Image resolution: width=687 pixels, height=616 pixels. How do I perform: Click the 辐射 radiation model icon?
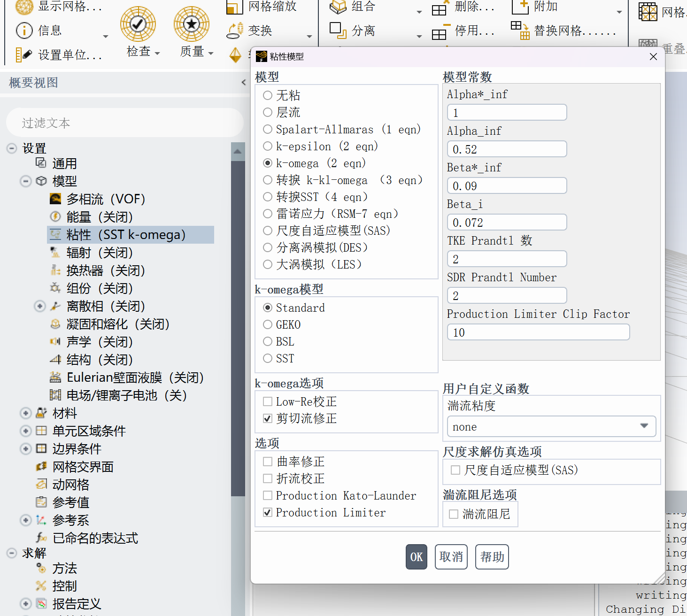click(x=55, y=253)
